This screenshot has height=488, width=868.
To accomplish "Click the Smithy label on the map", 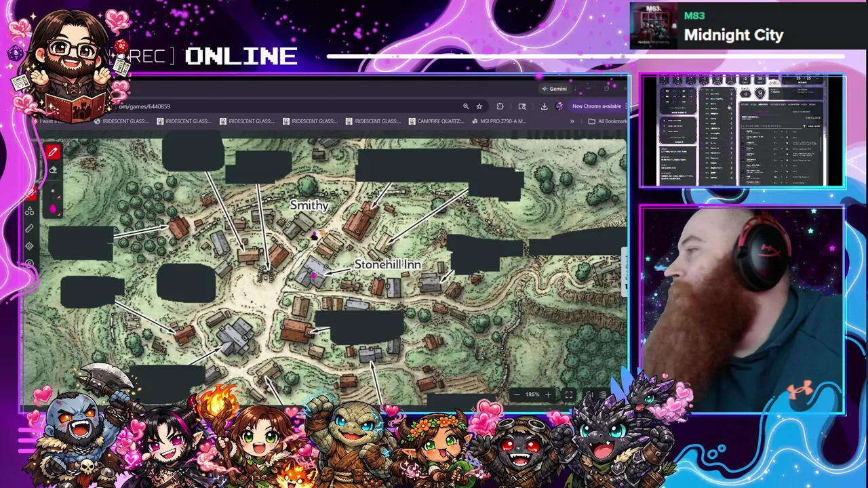I will coord(309,205).
